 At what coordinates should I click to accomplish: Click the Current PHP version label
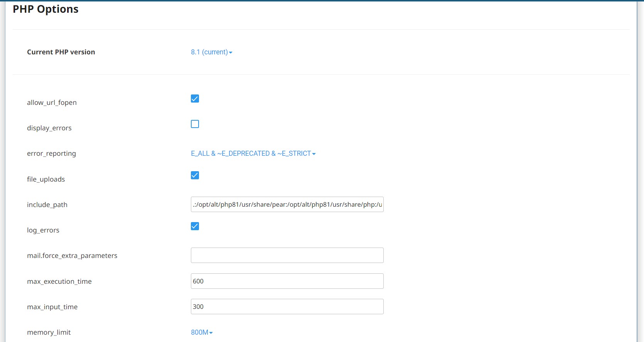[61, 52]
